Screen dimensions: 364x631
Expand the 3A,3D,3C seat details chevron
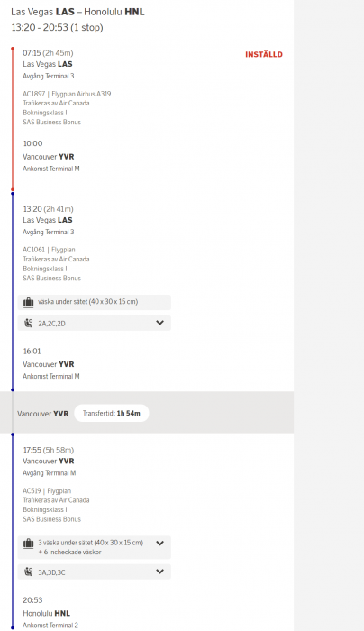point(159,572)
